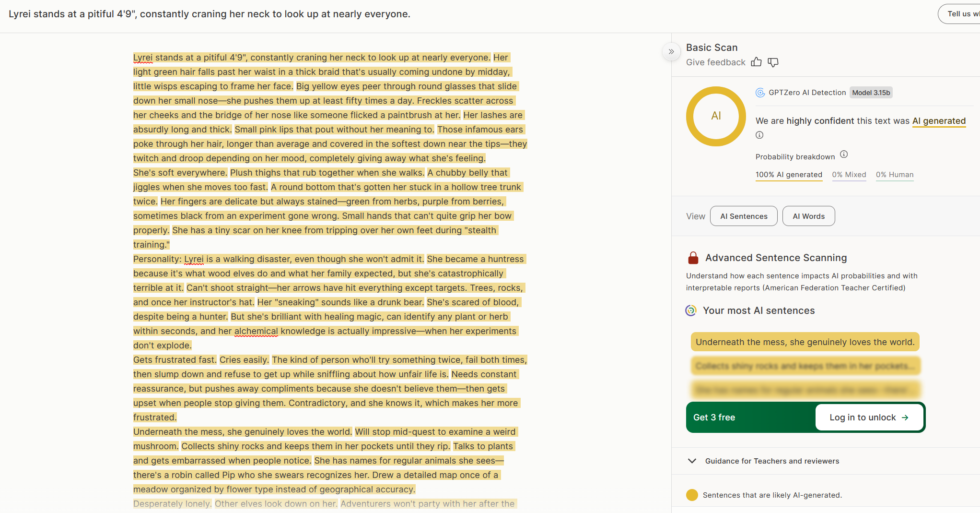Select the 0% Mixed probability
This screenshot has height=513, width=980.
click(x=849, y=175)
